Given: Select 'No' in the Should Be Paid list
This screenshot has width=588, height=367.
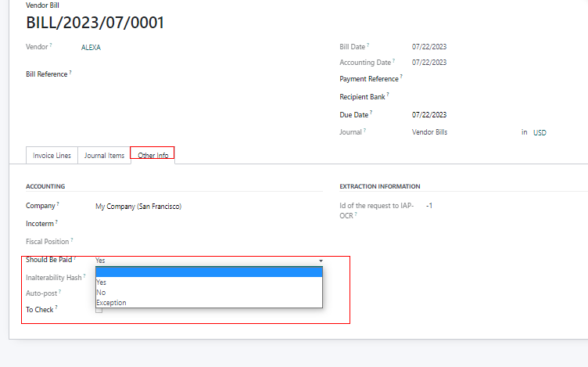Looking at the screenshot, I should coord(101,293).
